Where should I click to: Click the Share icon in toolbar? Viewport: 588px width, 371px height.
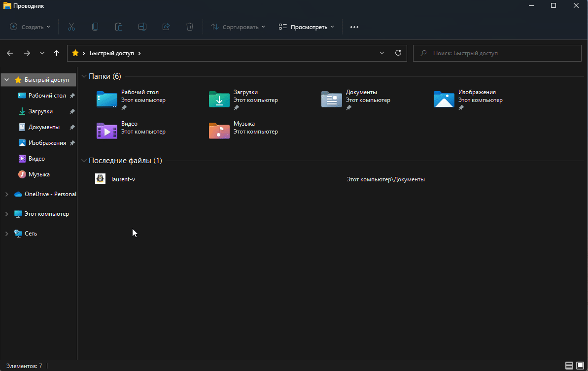click(166, 27)
